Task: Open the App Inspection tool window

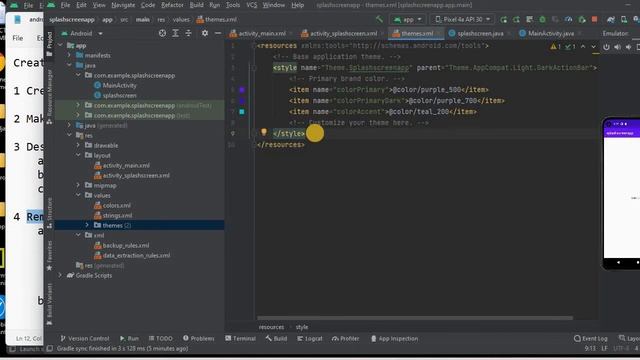Action: [394, 338]
